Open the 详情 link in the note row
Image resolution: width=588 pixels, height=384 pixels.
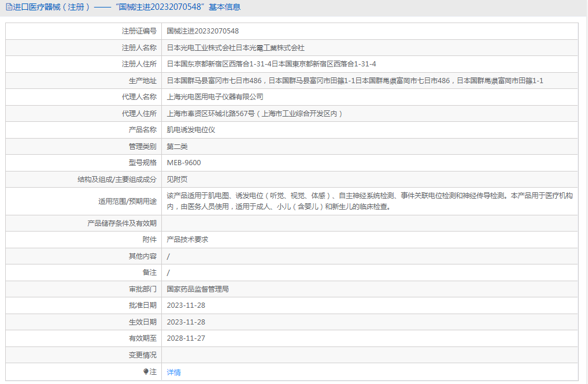tap(173, 372)
